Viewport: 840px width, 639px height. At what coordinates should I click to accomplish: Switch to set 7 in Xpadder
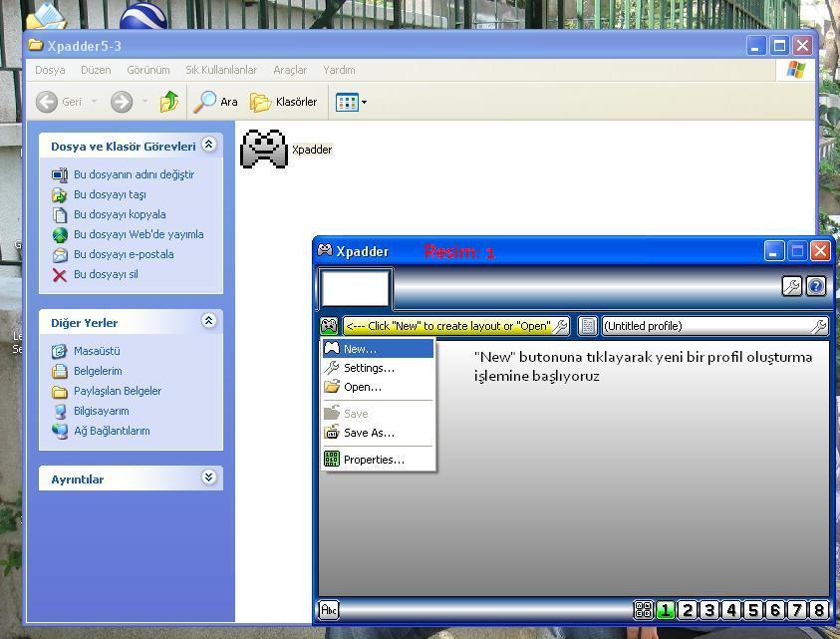(797, 609)
